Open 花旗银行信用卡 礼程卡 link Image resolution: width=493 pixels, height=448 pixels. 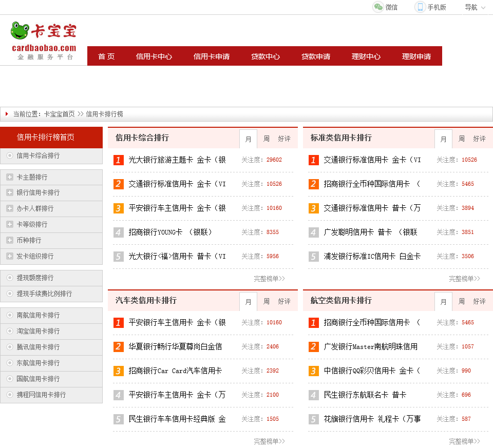click(x=372, y=419)
